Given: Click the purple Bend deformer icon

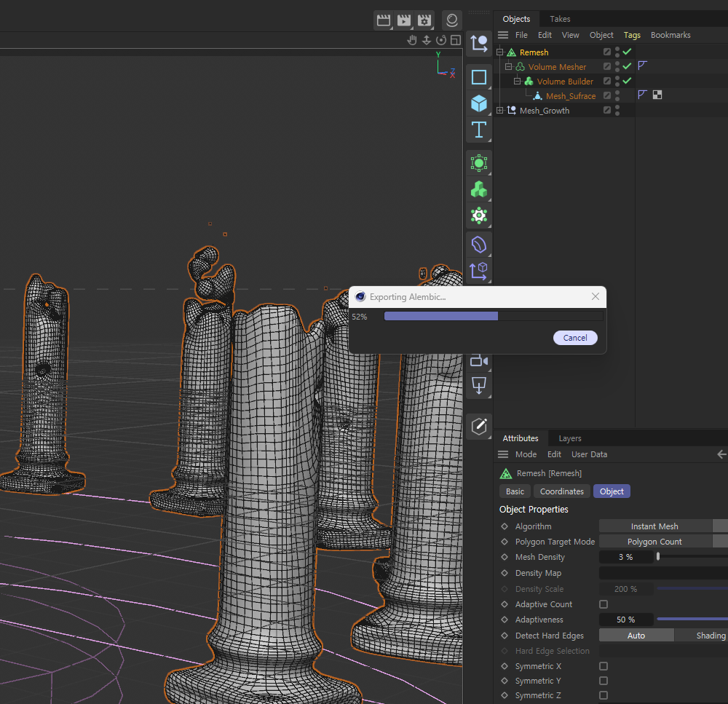Looking at the screenshot, I should [479, 245].
